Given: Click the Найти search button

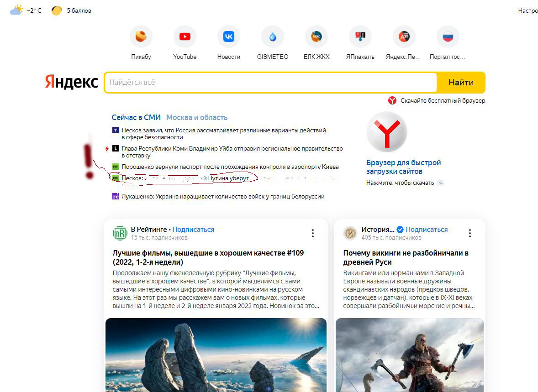Looking at the screenshot, I should tap(461, 82).
